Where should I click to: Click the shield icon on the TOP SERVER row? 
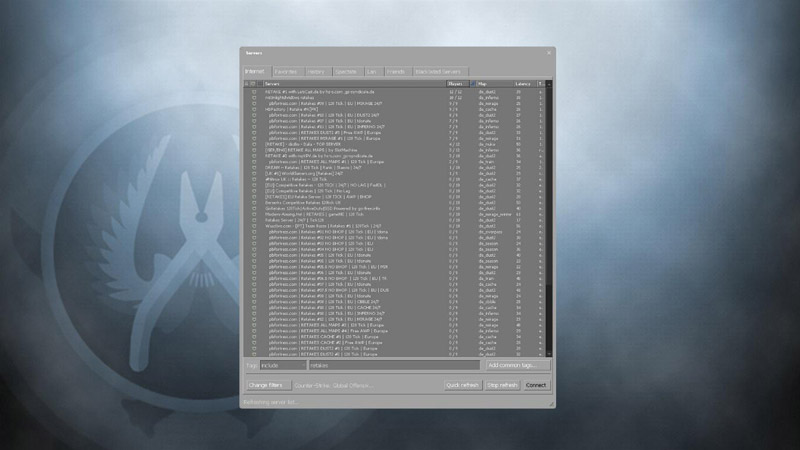[x=254, y=144]
